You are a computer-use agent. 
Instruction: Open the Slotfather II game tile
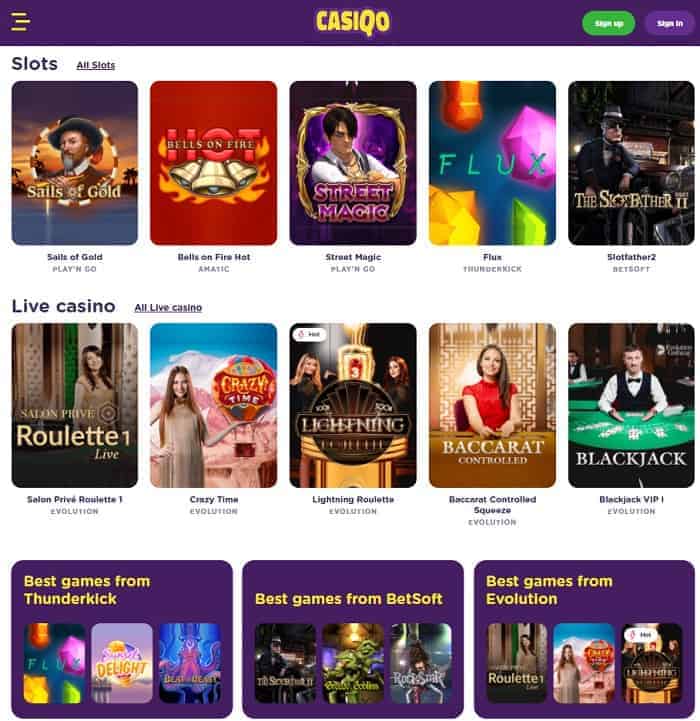coord(631,163)
